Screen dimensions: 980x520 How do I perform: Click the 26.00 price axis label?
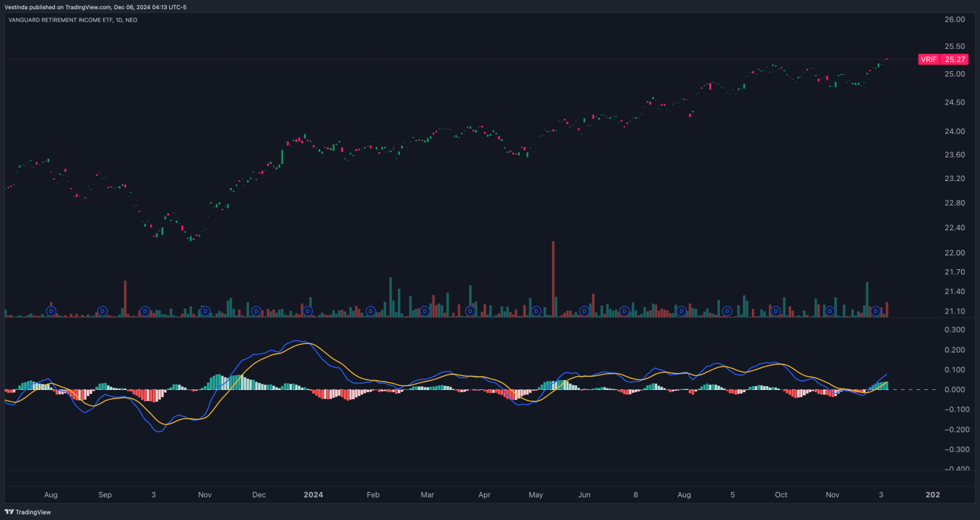tap(955, 20)
